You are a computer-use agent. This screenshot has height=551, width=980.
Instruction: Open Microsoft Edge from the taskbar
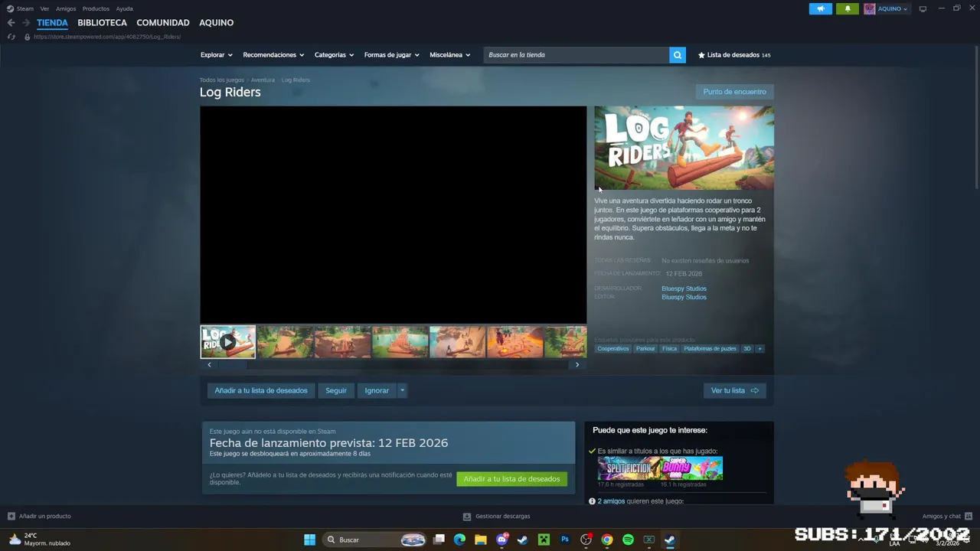tap(459, 540)
